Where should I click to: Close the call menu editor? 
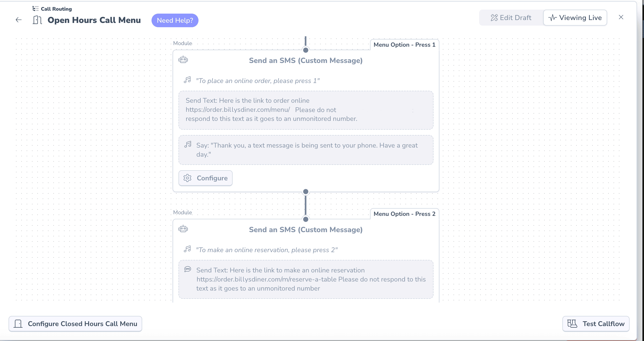pos(621,17)
